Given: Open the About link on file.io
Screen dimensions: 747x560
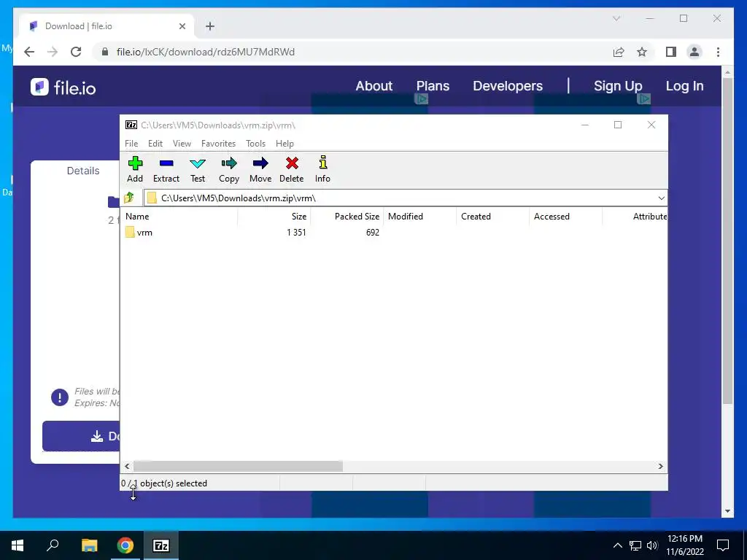Looking at the screenshot, I should pos(374,86).
